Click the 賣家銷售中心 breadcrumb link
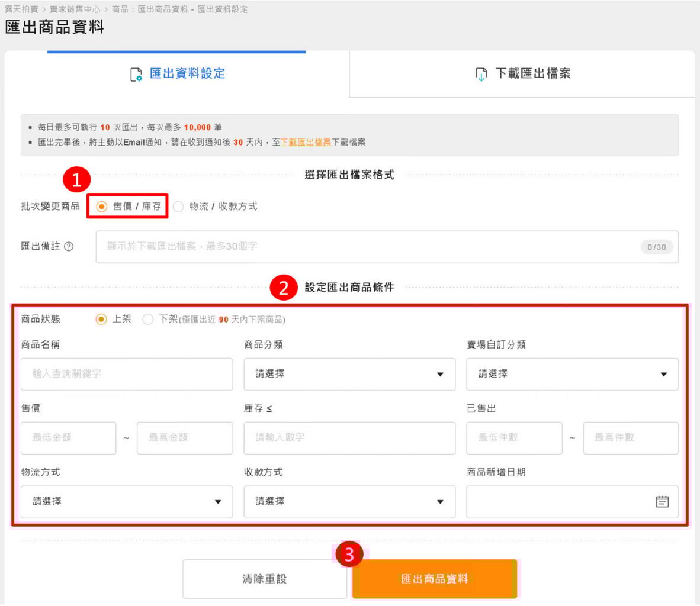This screenshot has height=606, width=700. (75, 9)
